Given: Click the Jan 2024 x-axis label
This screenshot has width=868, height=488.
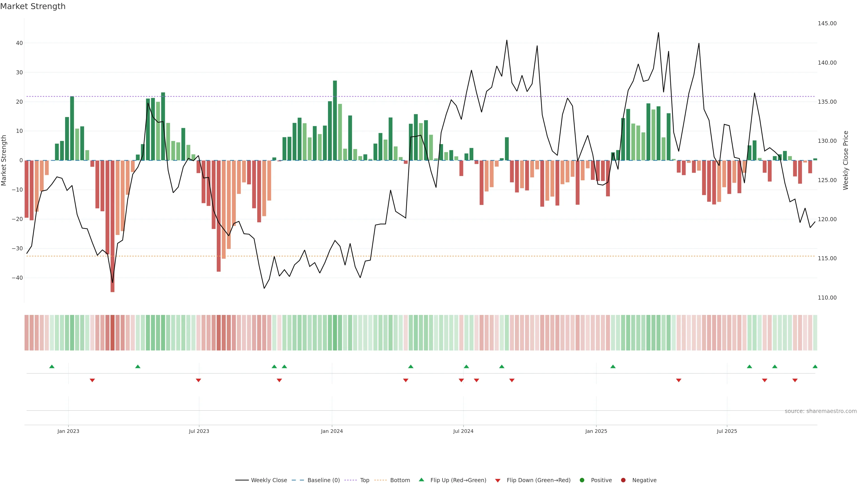Looking at the screenshot, I should coord(332,431).
